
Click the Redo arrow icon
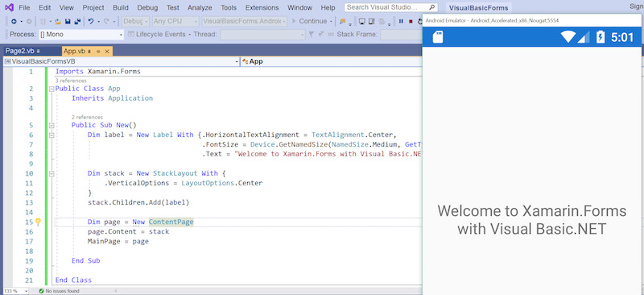[106, 22]
